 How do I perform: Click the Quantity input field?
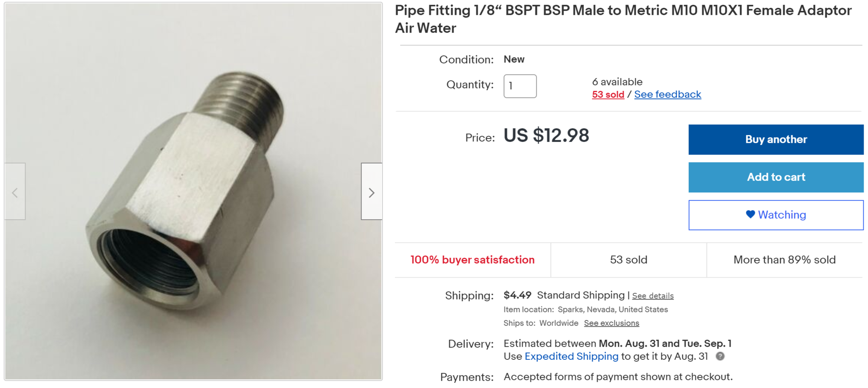pos(519,86)
